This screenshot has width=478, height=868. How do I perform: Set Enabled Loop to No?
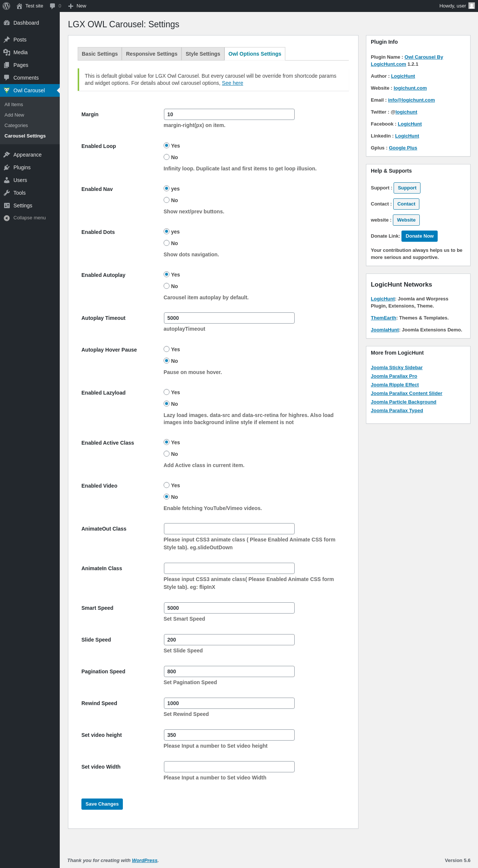pyautogui.click(x=167, y=157)
